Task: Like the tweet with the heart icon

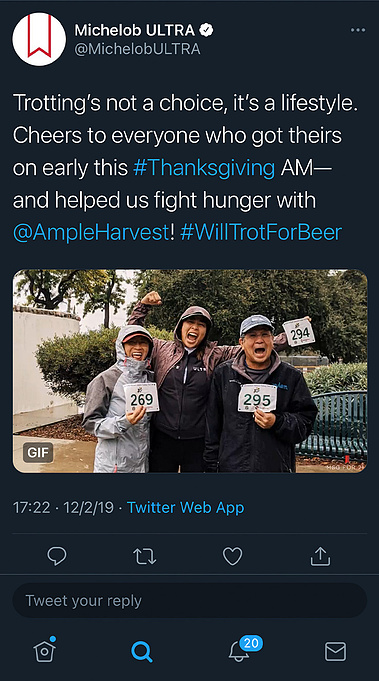Action: (x=232, y=556)
